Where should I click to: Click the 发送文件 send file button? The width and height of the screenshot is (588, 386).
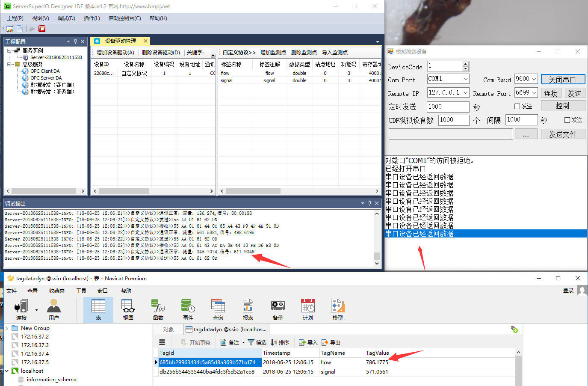562,134
